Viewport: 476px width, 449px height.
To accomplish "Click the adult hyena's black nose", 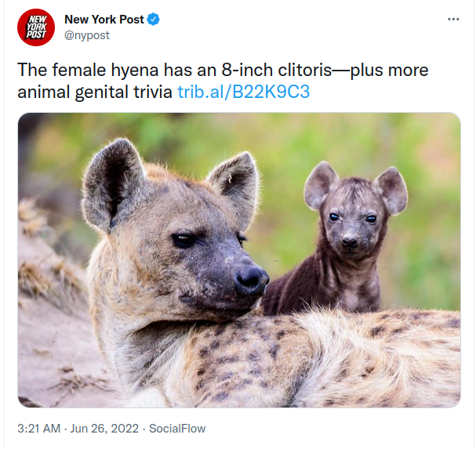I will pos(252,281).
